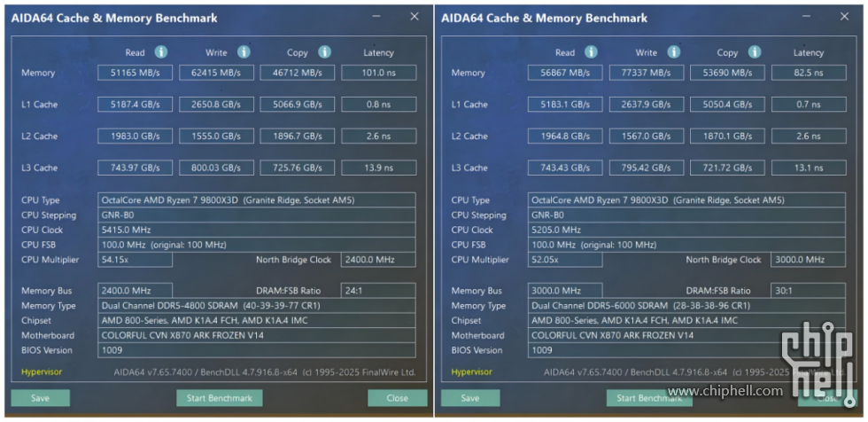This screenshot has height=422, width=868.
Task: Select L3 Cache Write value 800.03 GB/s
Action: tap(216, 168)
